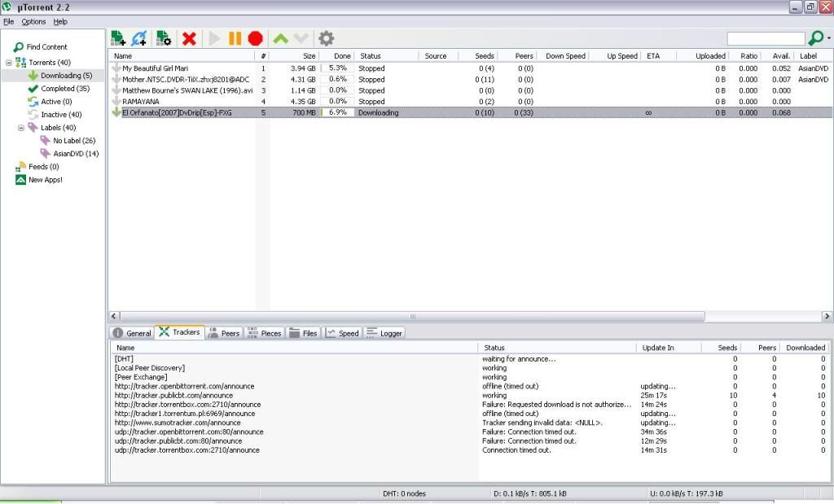Open the Help menu
This screenshot has height=504, width=834.
coord(60,22)
